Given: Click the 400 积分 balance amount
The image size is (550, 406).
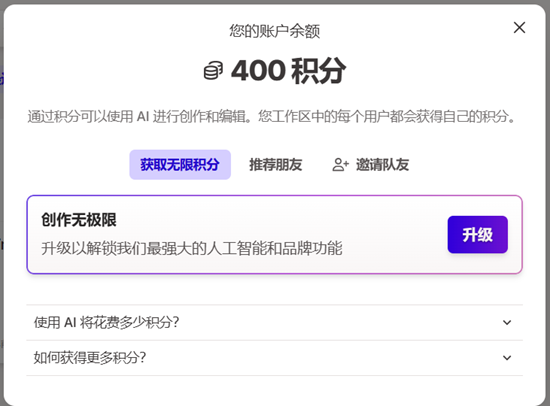Looking at the screenshot, I should (x=288, y=71).
